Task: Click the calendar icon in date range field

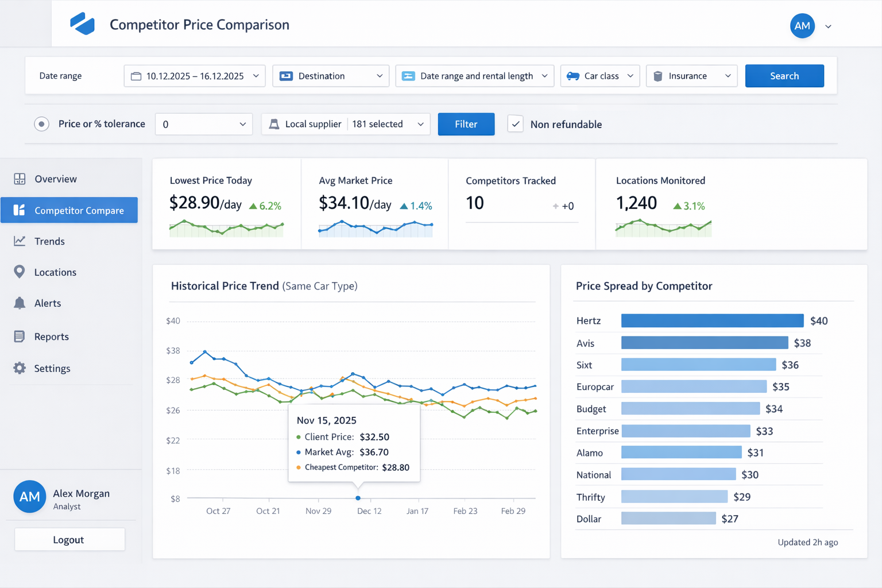Action: point(136,75)
